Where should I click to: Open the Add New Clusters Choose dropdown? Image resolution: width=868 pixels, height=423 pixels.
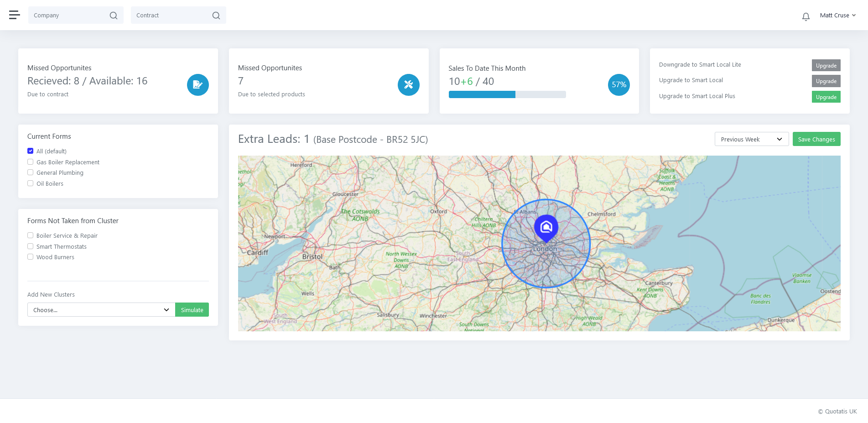[101, 310]
